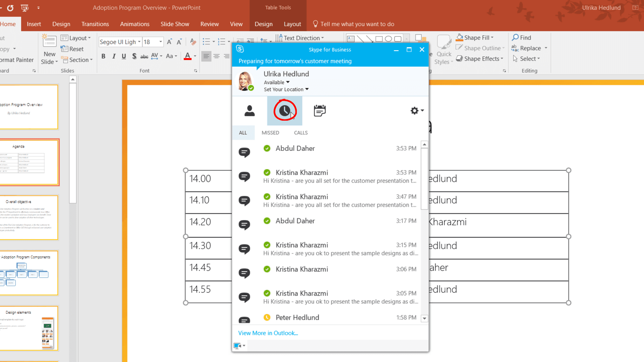The width and height of the screenshot is (644, 362).
Task: Toggle Underline formatting
Action: (124, 56)
